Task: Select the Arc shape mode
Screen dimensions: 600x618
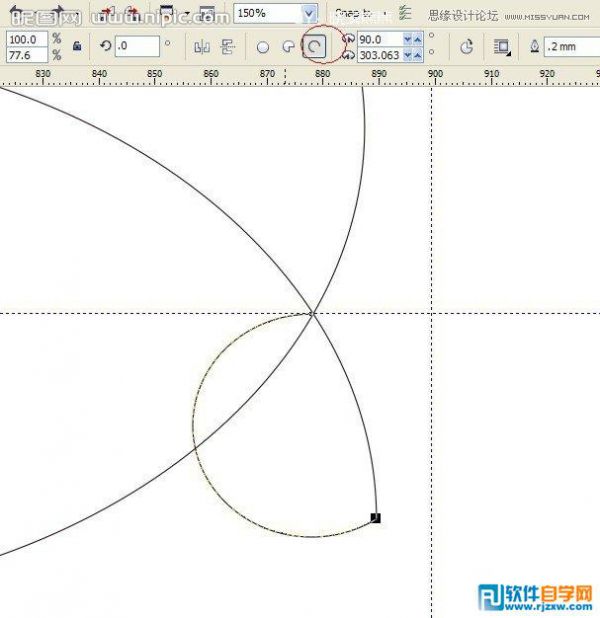Action: coord(314,47)
